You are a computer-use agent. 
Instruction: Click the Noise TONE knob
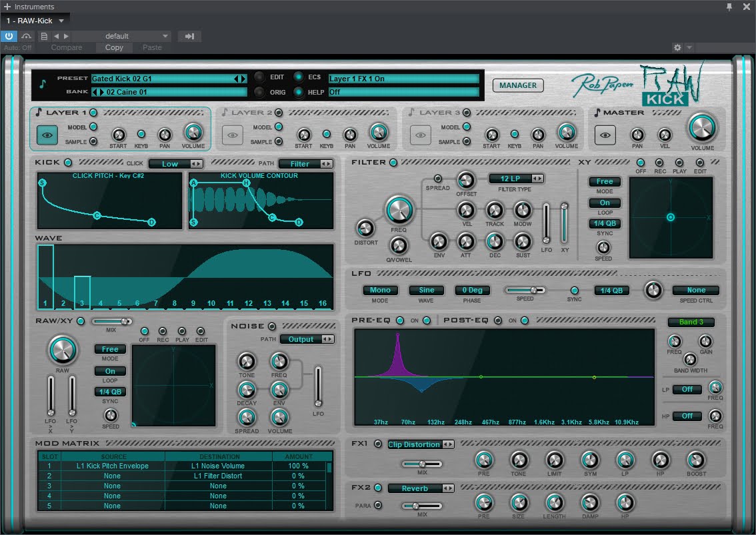247,362
